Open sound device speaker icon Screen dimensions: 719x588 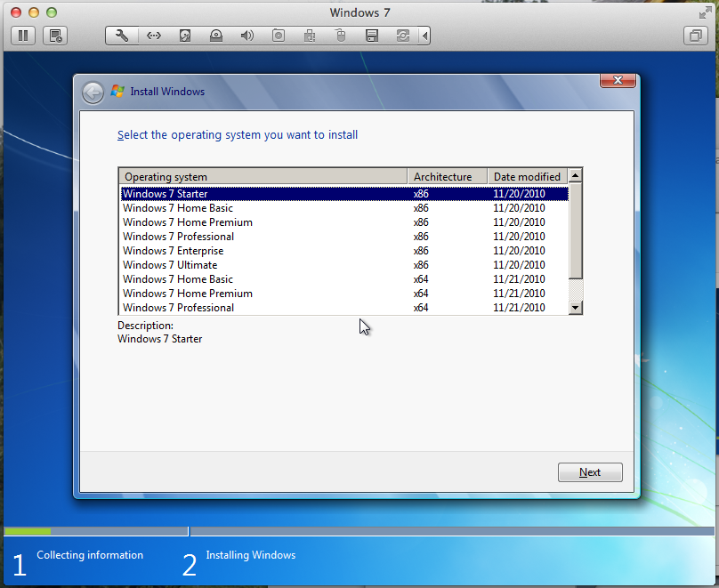[x=247, y=36]
